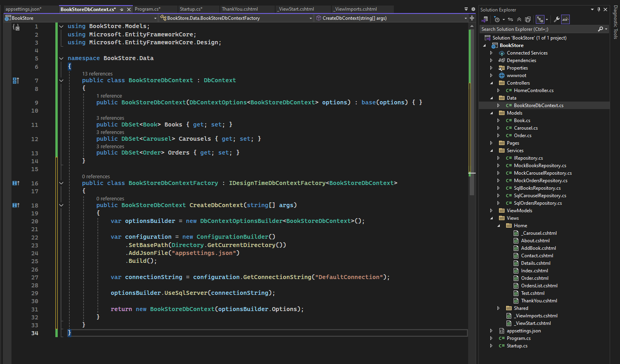620x364 pixels.
Task: Click inheritance margin icon at line 7
Action: 16,81
